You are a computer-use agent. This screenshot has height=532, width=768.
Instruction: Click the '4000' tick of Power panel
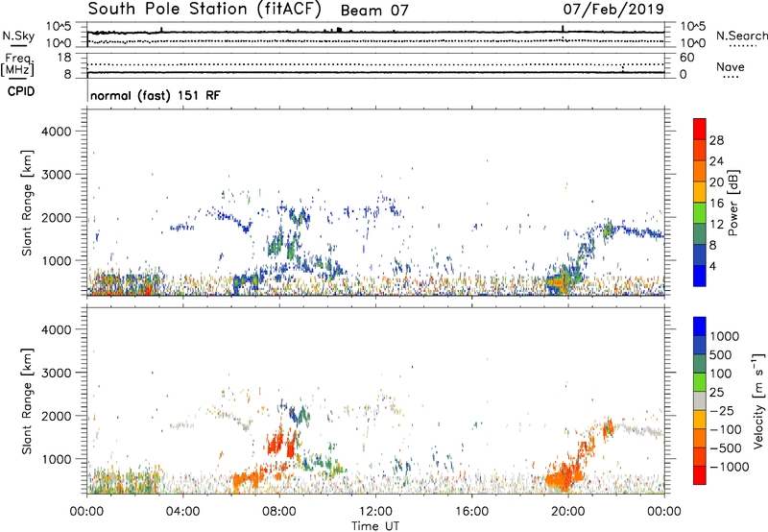pyautogui.click(x=56, y=132)
